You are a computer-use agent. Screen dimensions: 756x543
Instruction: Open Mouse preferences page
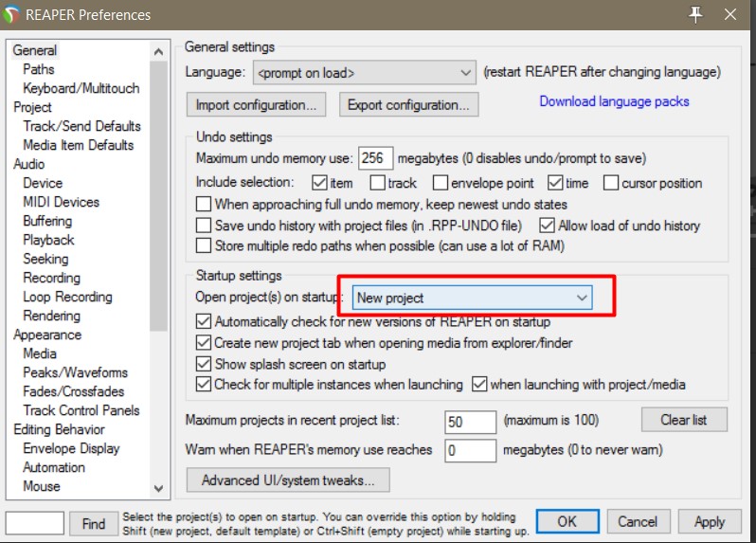tap(42, 486)
